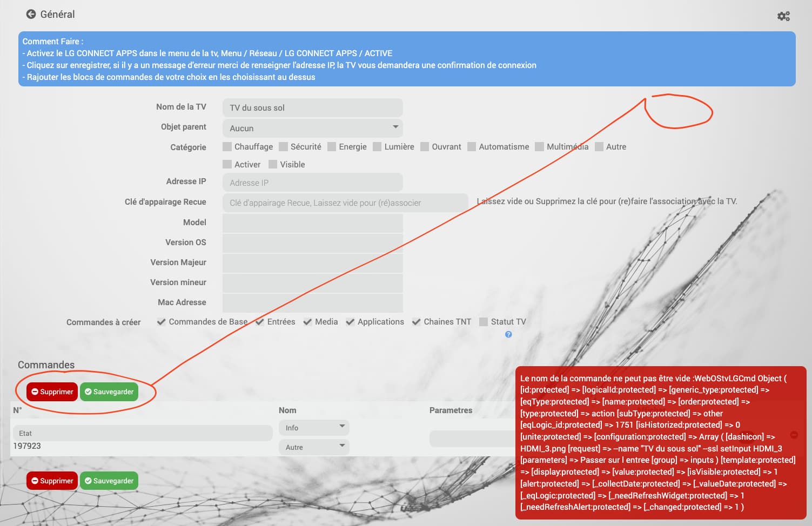Enable the Chauffage category checkbox
The width and height of the screenshot is (812, 526).
pyautogui.click(x=227, y=146)
